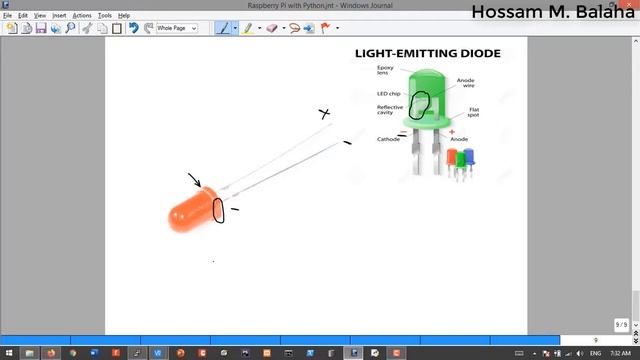
Task: Open Find with the magnifying glass icon
Action: pyautogui.click(x=70, y=28)
